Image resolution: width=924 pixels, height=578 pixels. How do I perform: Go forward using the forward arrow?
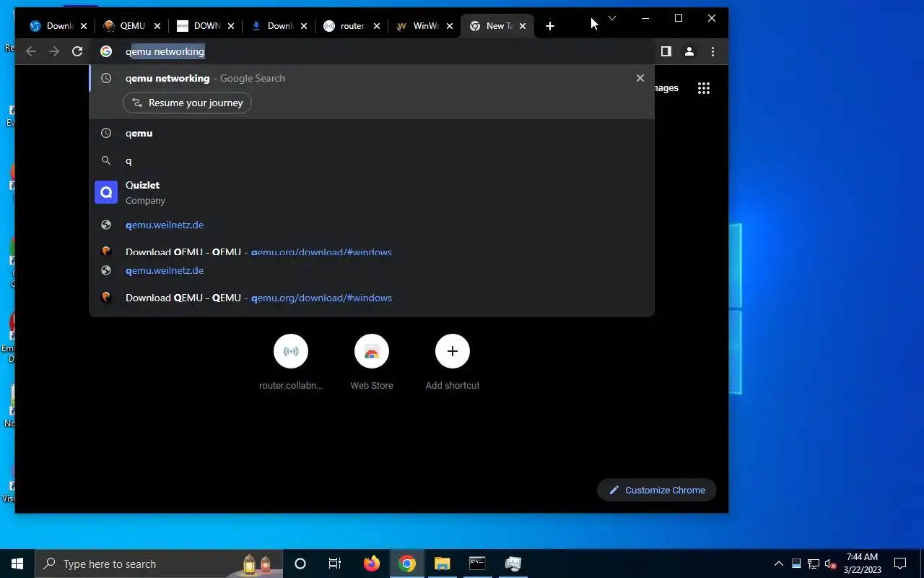tap(54, 51)
